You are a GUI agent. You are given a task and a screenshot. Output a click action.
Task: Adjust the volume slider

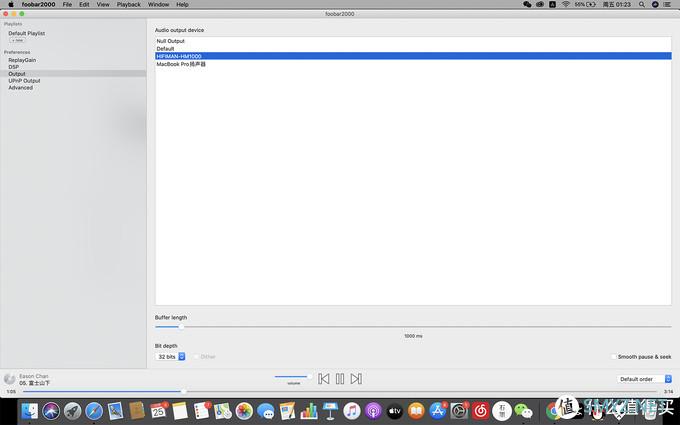point(293,376)
